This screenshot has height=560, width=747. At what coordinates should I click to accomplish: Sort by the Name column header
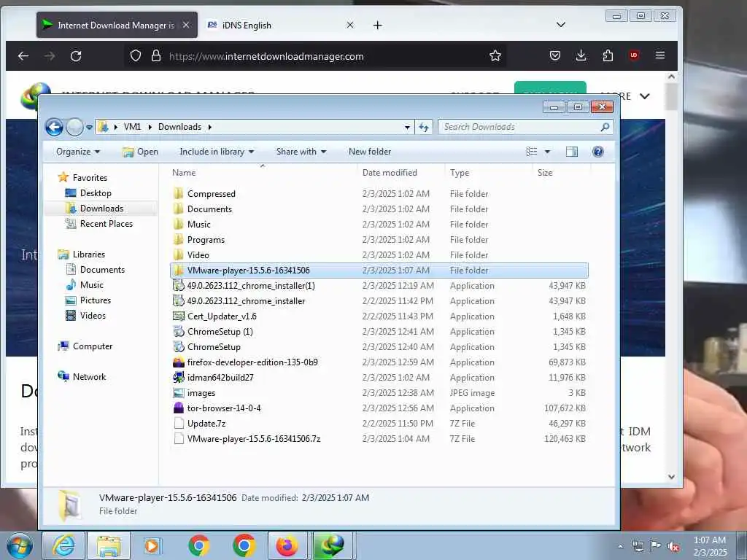point(183,173)
